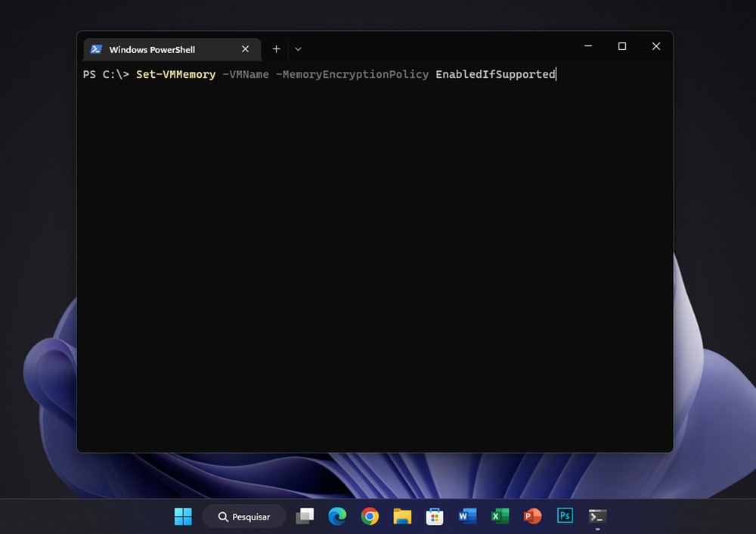
Task: Open a new terminal tab
Action: click(276, 49)
